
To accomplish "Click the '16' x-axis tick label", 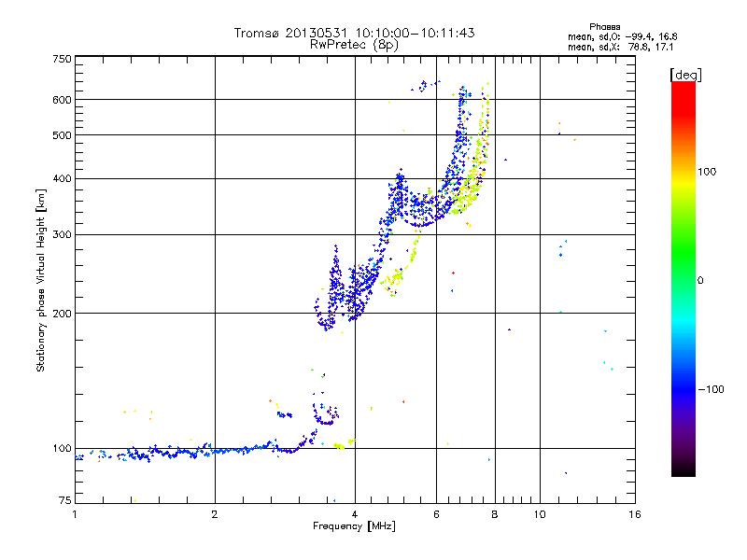I will coord(635,515).
